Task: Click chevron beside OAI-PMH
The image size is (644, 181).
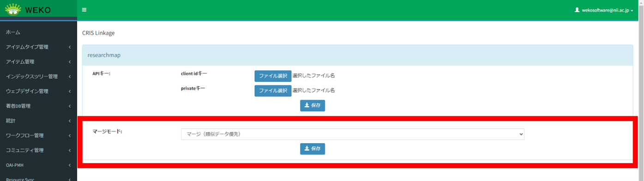Action: [70, 165]
